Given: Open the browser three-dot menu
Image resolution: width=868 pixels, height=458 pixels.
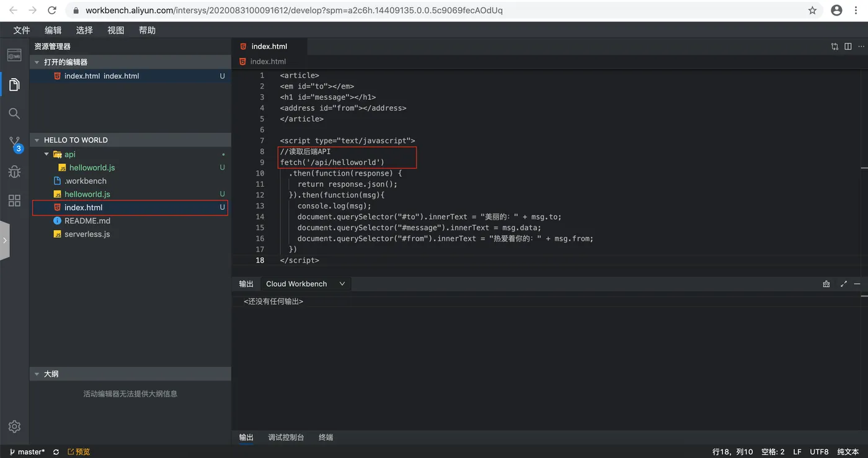Looking at the screenshot, I should coord(856,11).
